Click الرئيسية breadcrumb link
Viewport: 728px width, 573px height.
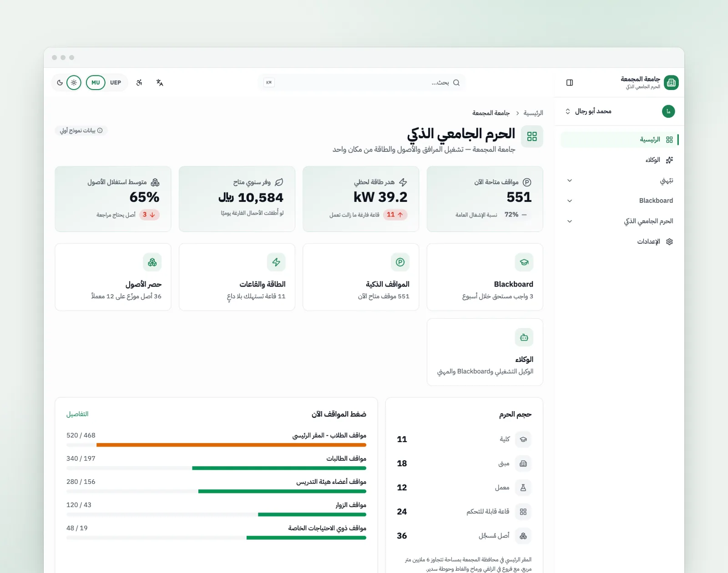(533, 113)
